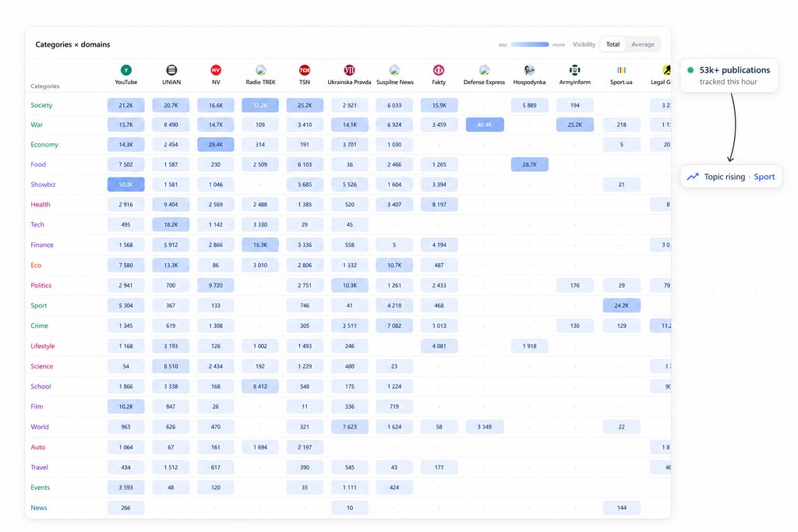Open the Food category
Viewport: 798px width, 532px height.
[x=38, y=164]
